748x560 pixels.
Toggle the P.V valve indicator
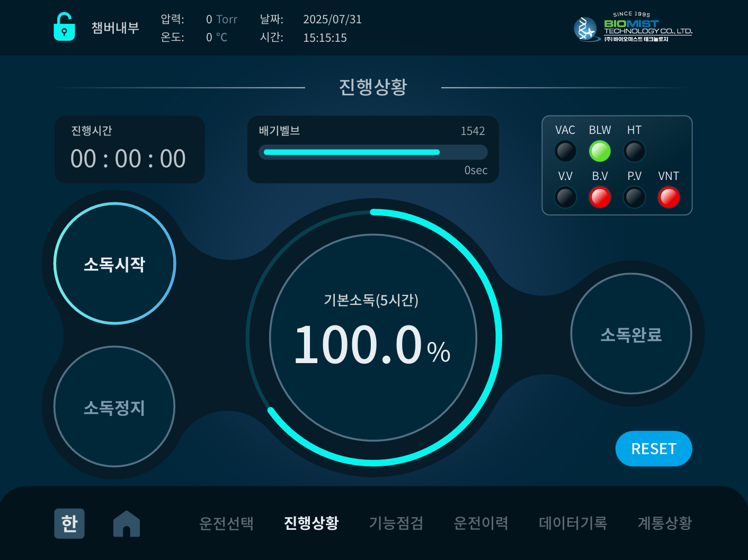(x=634, y=197)
